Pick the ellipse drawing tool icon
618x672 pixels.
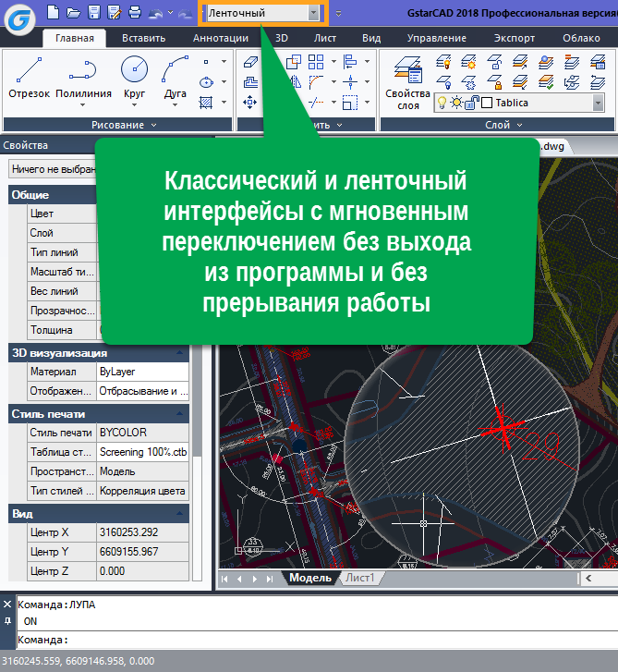tap(206, 82)
